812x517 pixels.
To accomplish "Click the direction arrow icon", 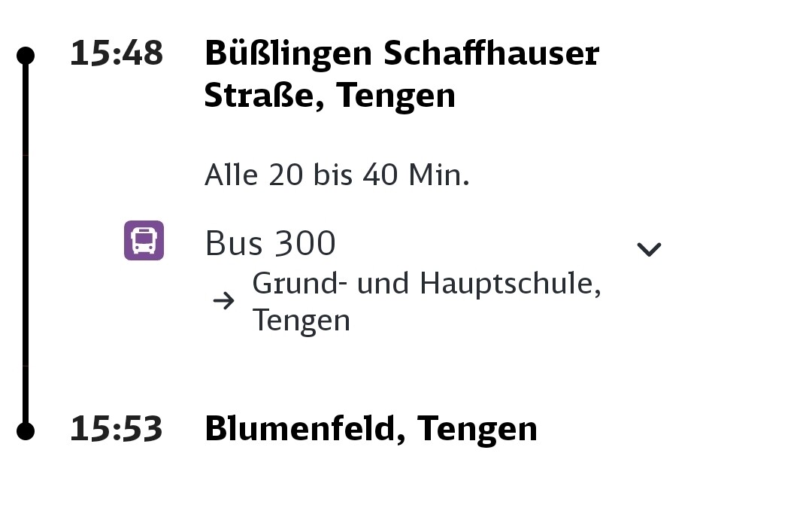I will (x=223, y=302).
